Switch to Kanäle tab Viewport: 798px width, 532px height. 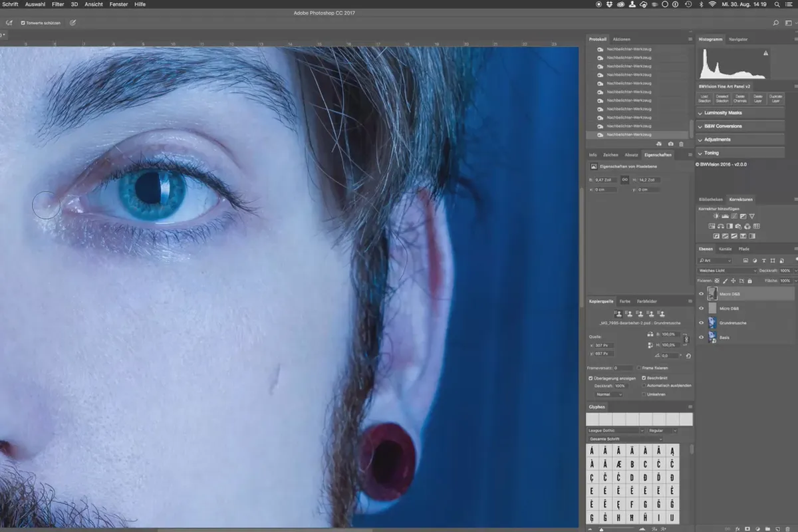(725, 249)
